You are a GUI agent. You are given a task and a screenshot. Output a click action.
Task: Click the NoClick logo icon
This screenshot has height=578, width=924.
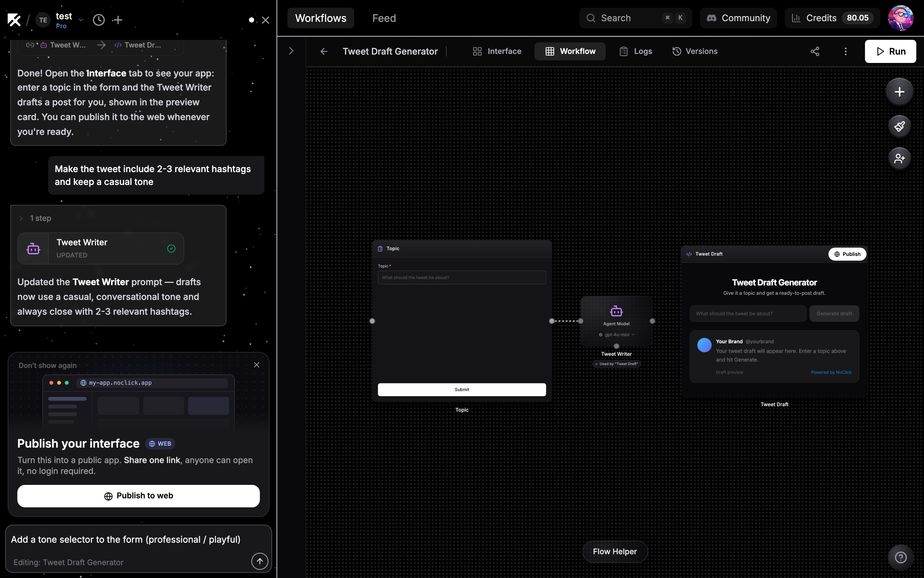coord(14,20)
